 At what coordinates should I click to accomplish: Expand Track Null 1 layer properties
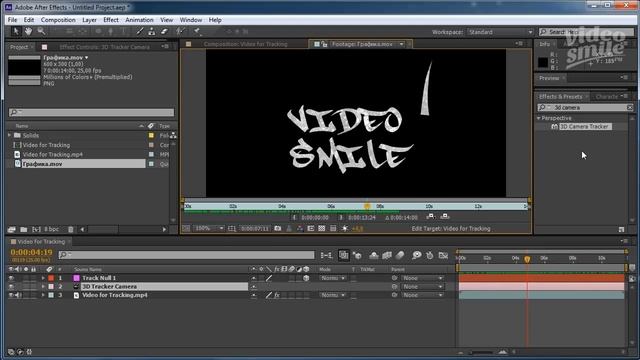[43, 278]
